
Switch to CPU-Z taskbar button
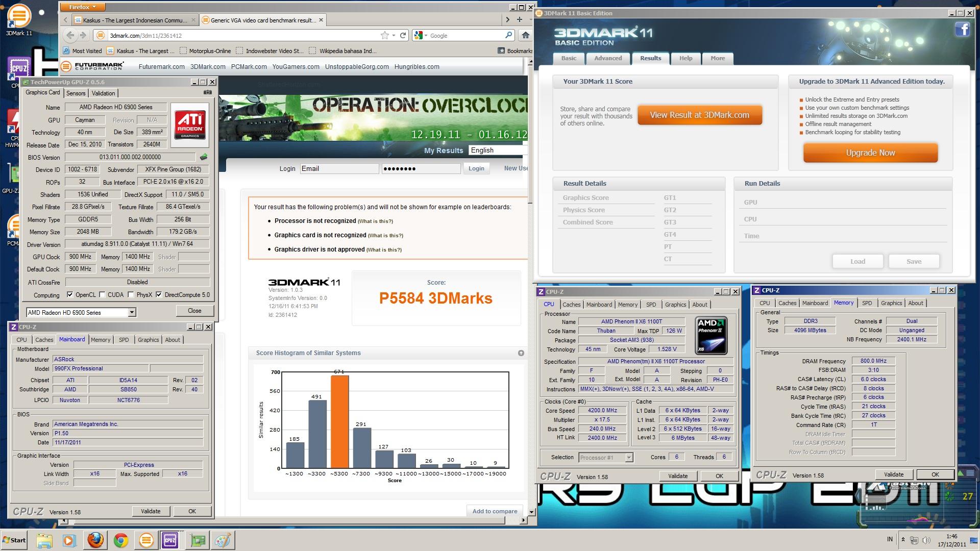[170, 540]
